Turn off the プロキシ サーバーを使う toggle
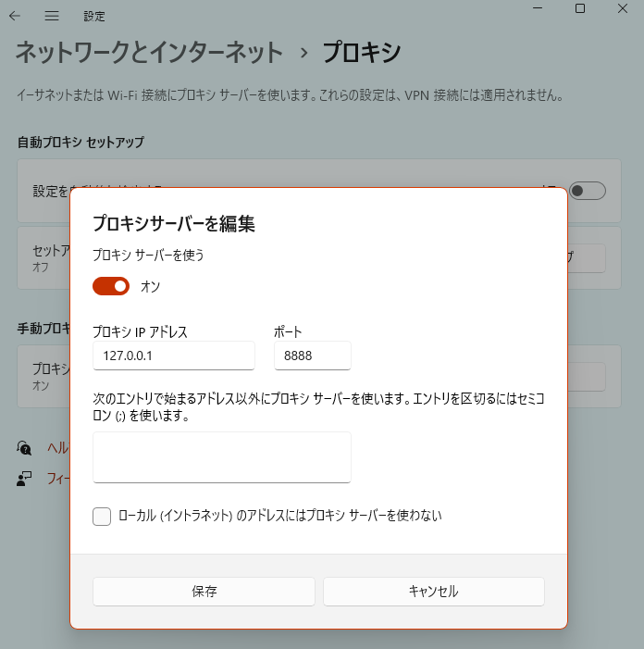The width and height of the screenshot is (644, 649). (x=111, y=286)
